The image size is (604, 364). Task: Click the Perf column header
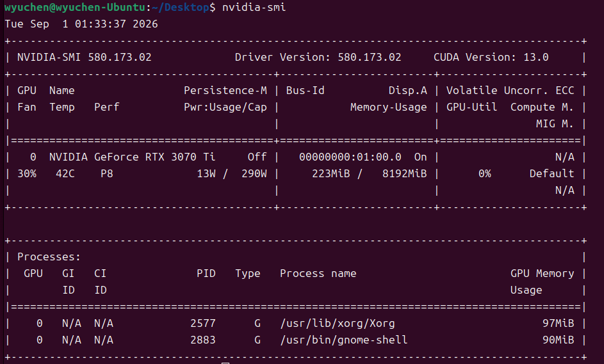pyautogui.click(x=107, y=107)
